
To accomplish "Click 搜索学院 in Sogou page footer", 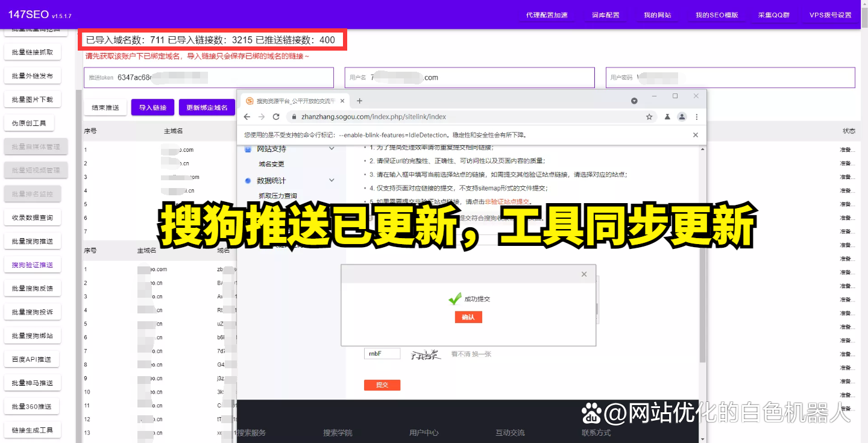I will pos(338,432).
